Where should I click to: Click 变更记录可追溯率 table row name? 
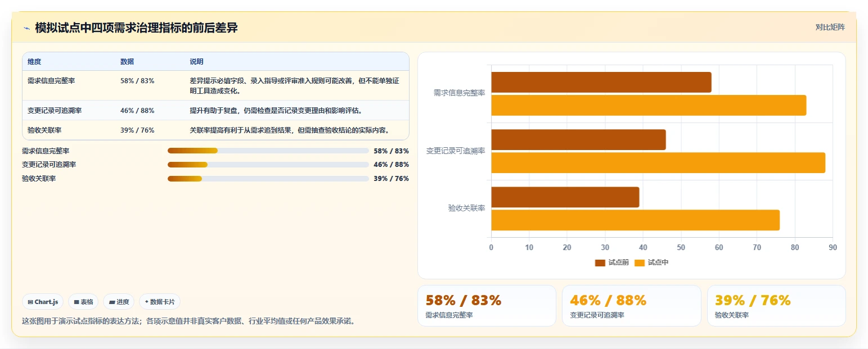coord(55,111)
